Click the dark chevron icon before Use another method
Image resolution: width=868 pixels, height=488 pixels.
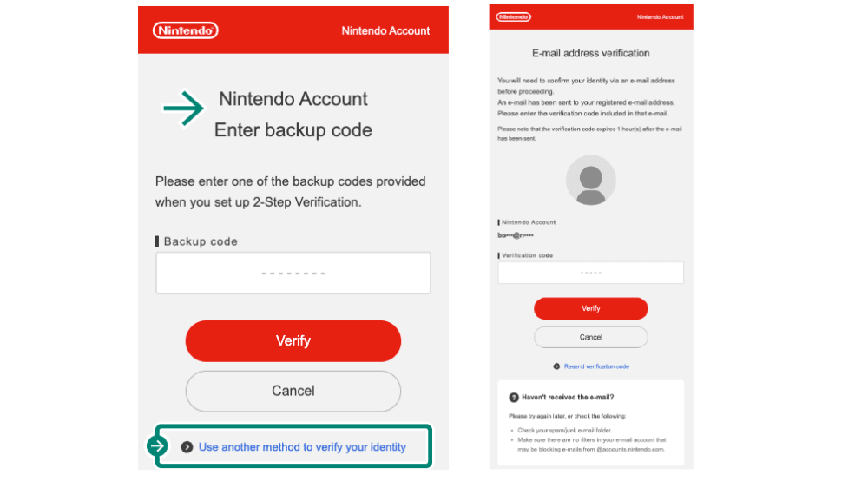click(x=187, y=447)
